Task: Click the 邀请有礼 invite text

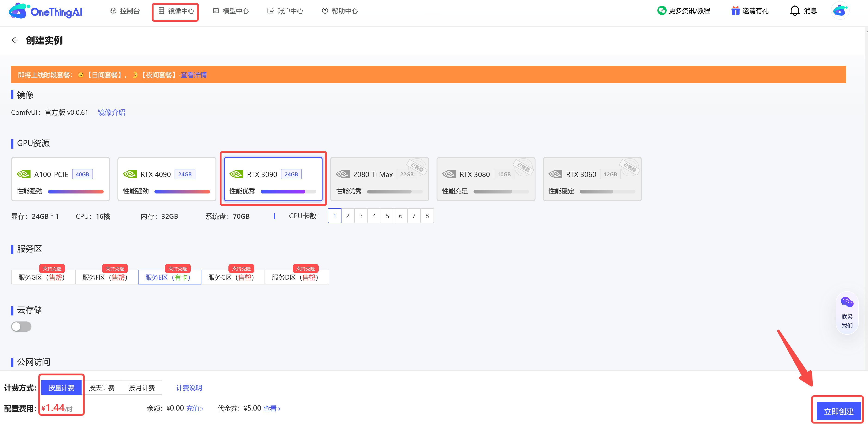Action: pyautogui.click(x=755, y=11)
